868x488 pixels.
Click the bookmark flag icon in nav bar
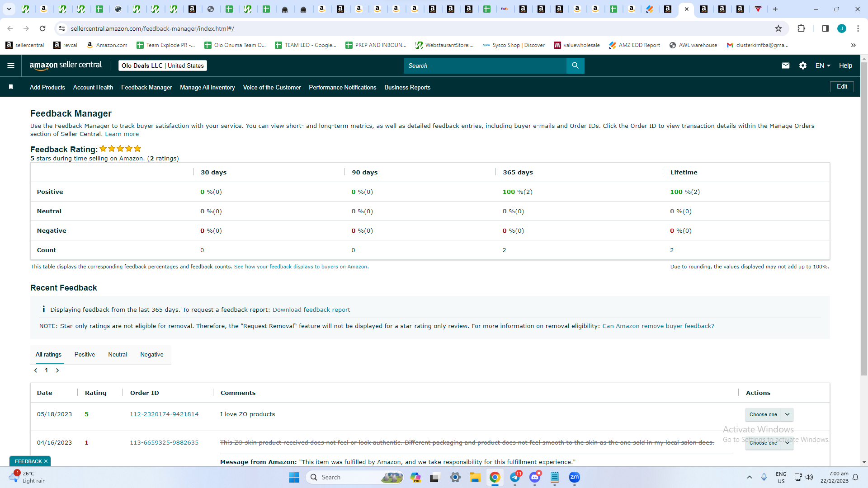11,87
